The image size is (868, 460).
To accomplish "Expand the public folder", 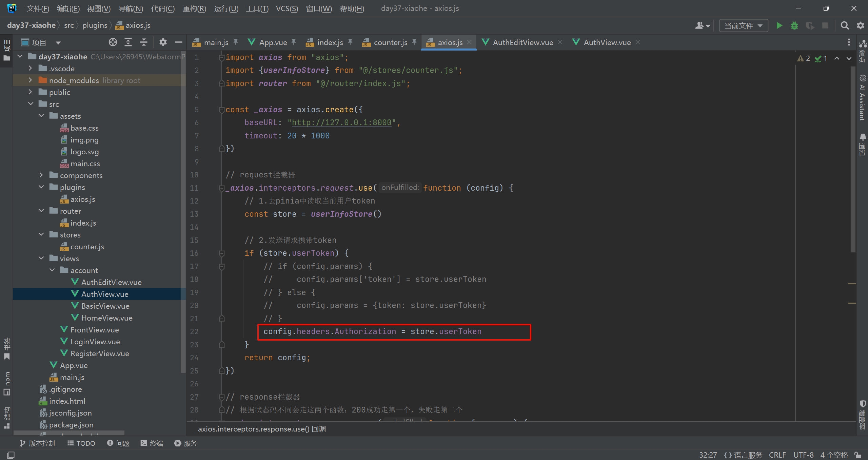I will tap(31, 92).
